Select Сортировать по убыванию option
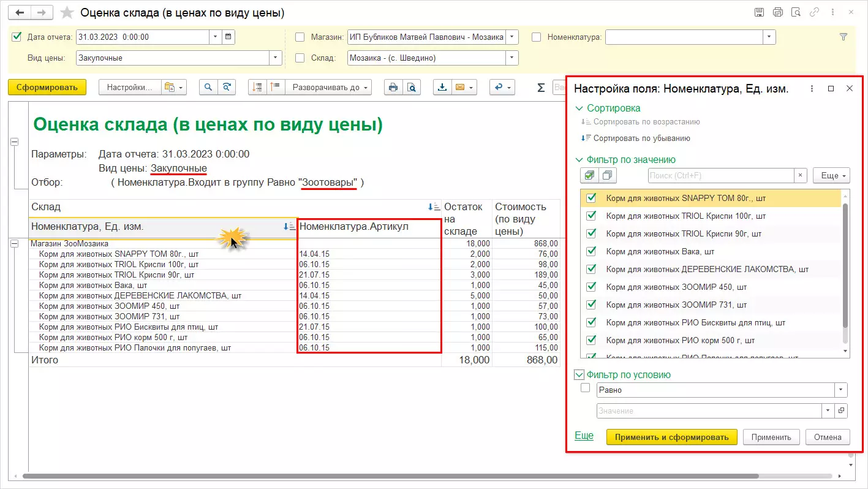The image size is (868, 489). pyautogui.click(x=641, y=138)
